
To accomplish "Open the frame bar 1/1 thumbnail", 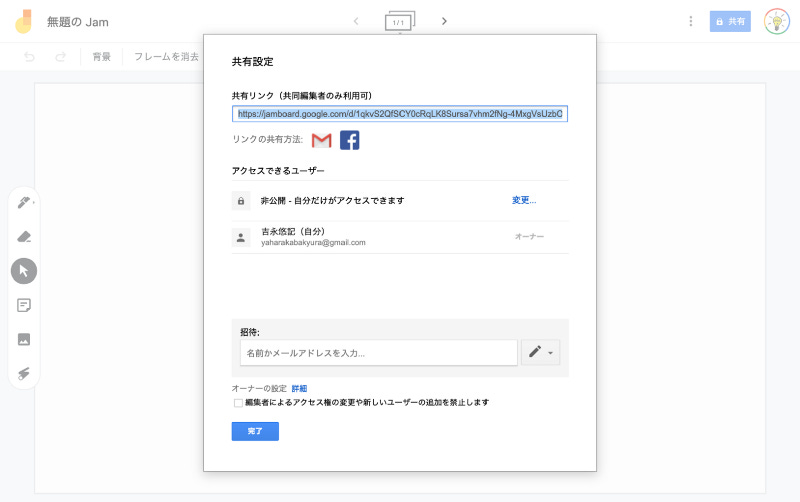I will point(399,21).
